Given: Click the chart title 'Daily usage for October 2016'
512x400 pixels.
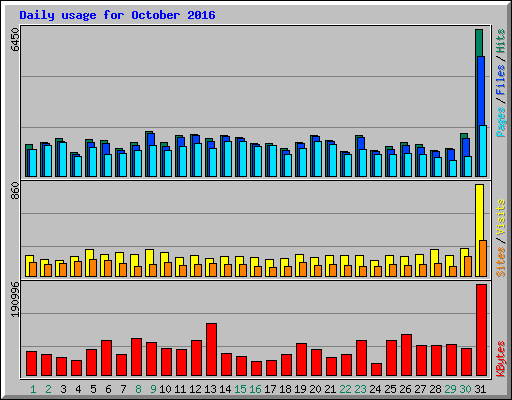Looking at the screenshot, I should pos(117,15).
